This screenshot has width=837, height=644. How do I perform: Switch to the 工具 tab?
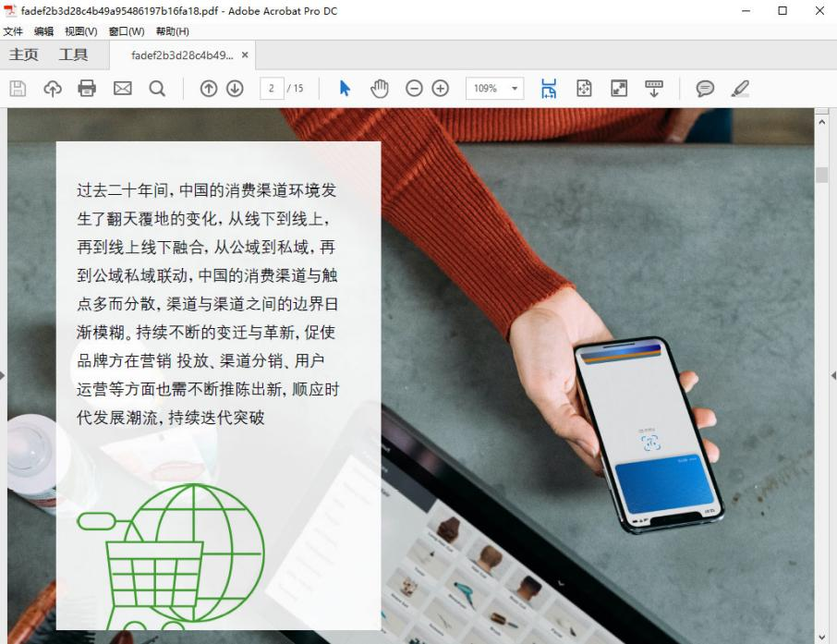point(74,55)
